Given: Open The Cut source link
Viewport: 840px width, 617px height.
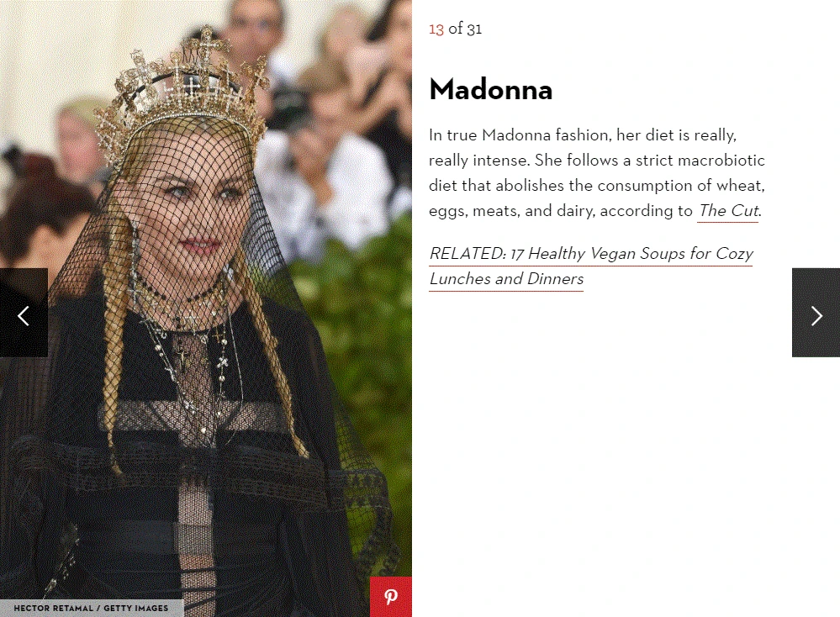Looking at the screenshot, I should tap(728, 211).
